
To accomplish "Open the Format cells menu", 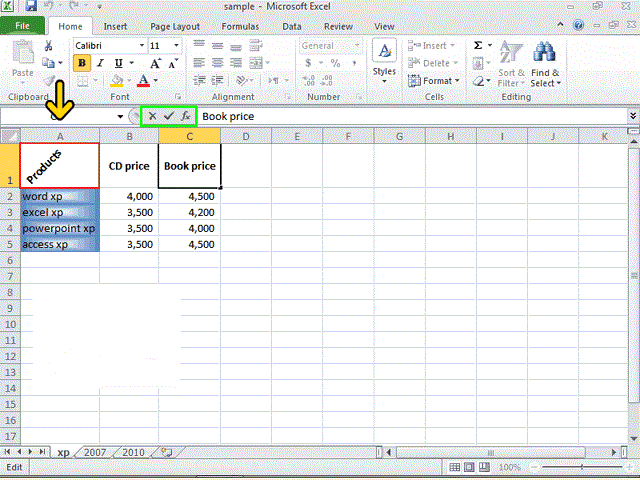I will 434,81.
